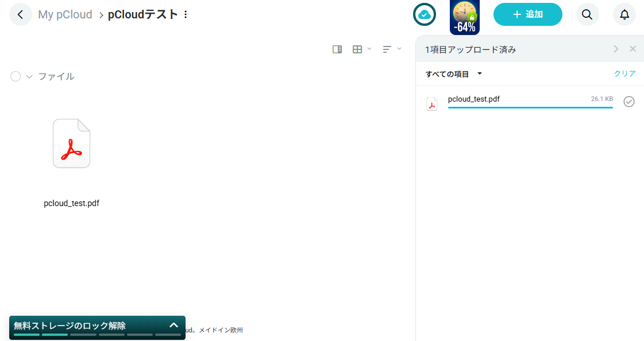Open the sort order dropdown
644x341 pixels.
392,49
